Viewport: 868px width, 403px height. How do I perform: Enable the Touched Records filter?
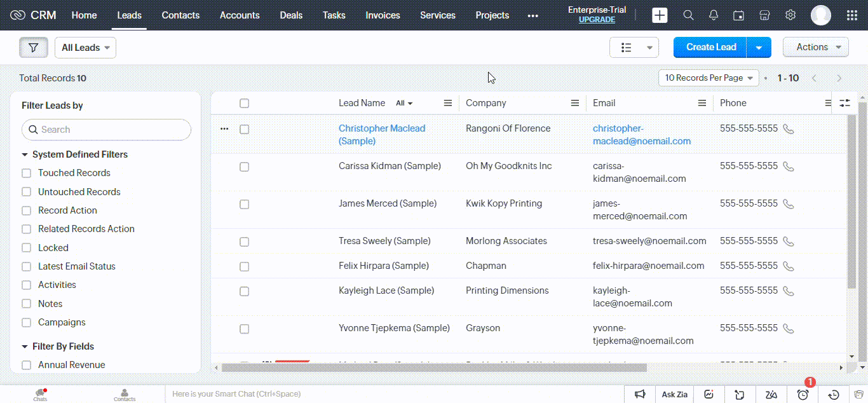click(x=26, y=173)
